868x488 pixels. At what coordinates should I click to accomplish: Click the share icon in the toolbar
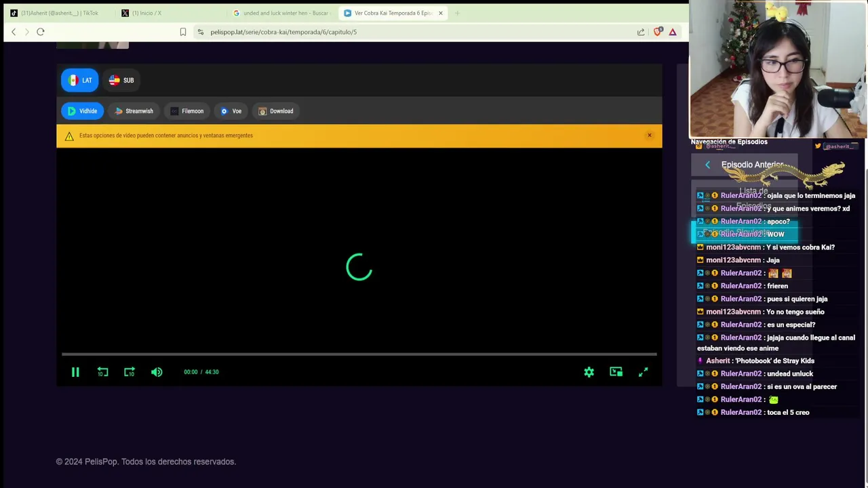pyautogui.click(x=641, y=32)
